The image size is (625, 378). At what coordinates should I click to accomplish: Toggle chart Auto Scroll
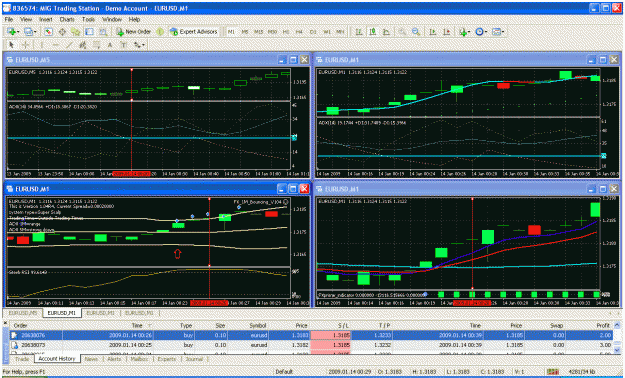[432, 32]
